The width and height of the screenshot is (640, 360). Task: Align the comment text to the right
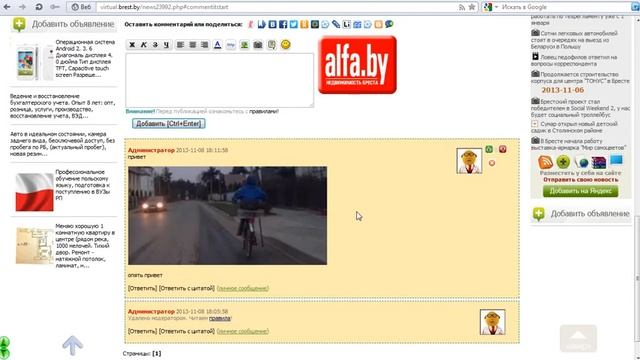tap(204, 45)
